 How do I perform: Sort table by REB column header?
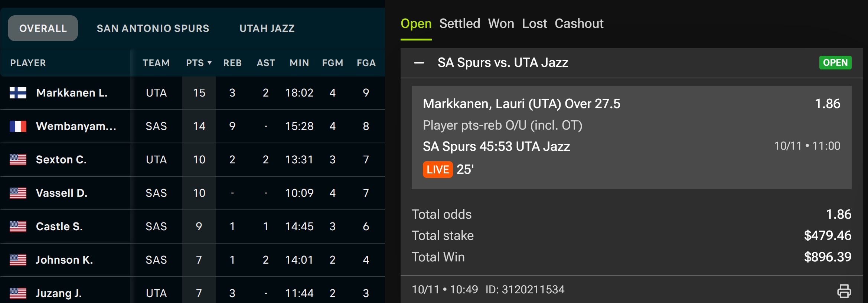232,63
